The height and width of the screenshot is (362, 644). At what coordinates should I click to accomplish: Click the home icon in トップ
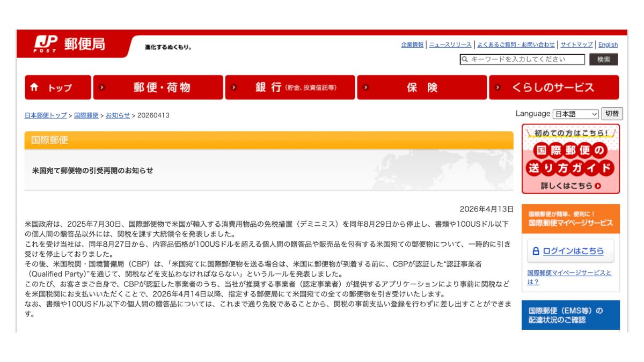coord(34,87)
